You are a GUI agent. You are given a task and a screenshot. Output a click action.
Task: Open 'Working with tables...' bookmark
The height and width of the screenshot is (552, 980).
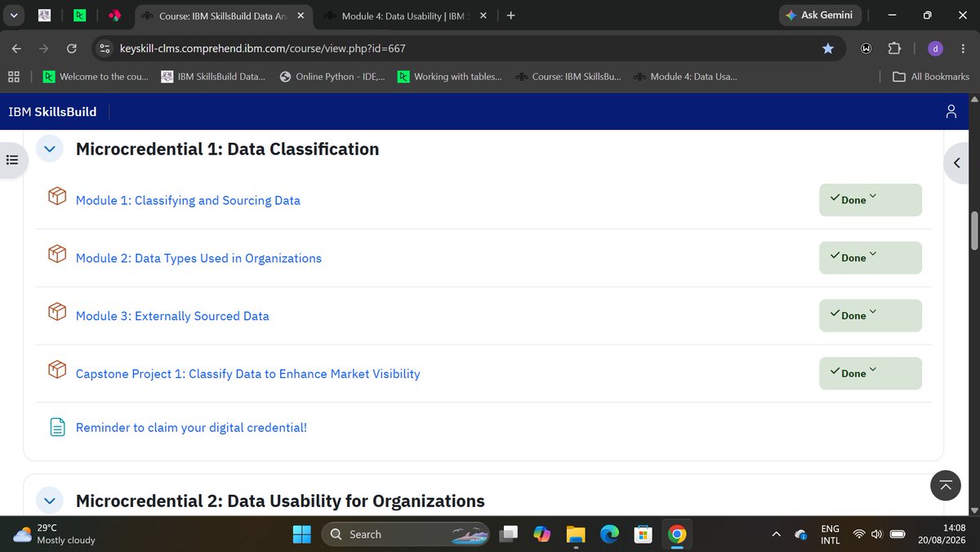(450, 77)
